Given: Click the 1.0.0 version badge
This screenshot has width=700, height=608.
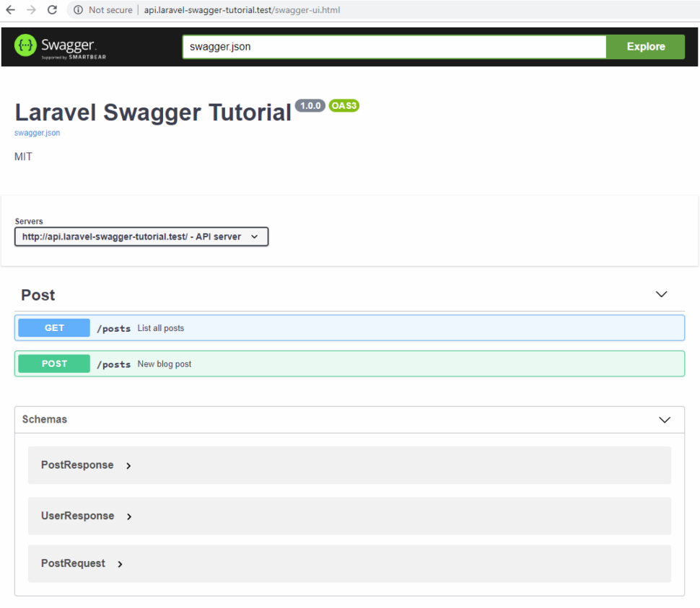Looking at the screenshot, I should (x=310, y=106).
